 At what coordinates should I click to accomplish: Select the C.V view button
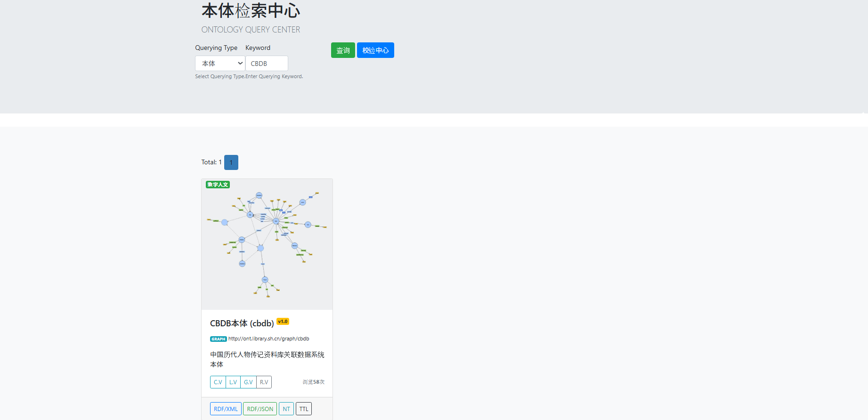click(x=218, y=382)
